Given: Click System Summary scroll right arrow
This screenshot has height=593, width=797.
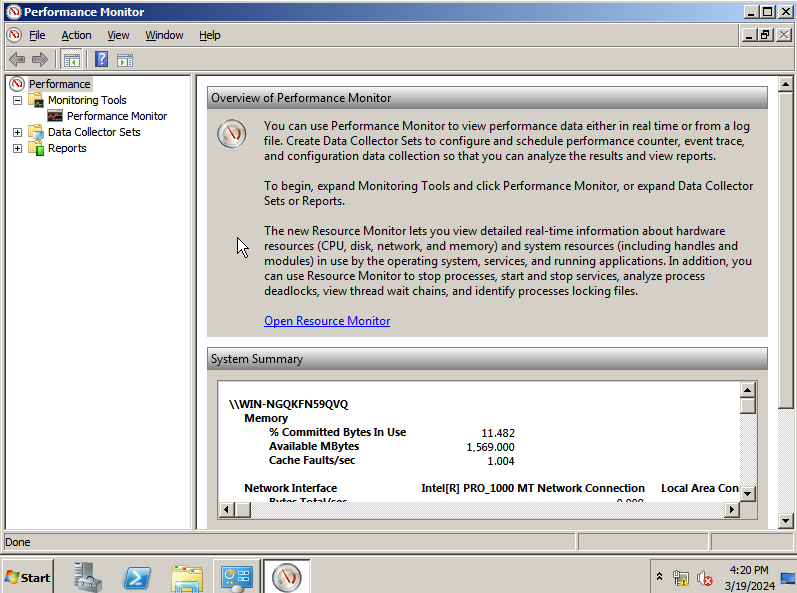Looking at the screenshot, I should pyautogui.click(x=731, y=509).
